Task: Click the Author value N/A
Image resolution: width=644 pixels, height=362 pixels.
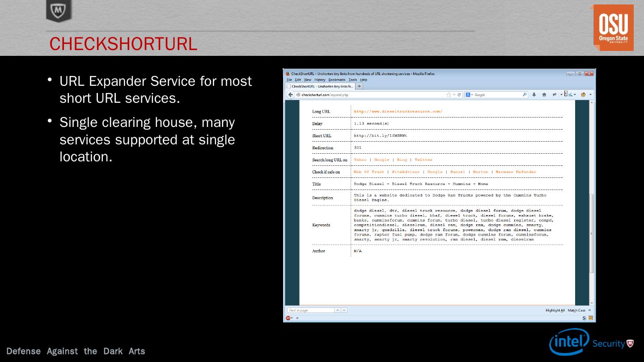Action: point(358,251)
